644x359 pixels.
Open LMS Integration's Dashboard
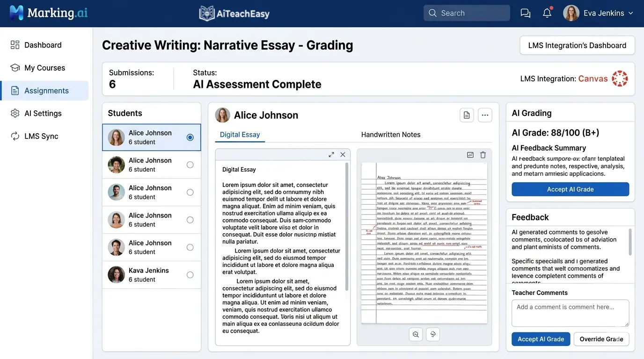coord(577,45)
